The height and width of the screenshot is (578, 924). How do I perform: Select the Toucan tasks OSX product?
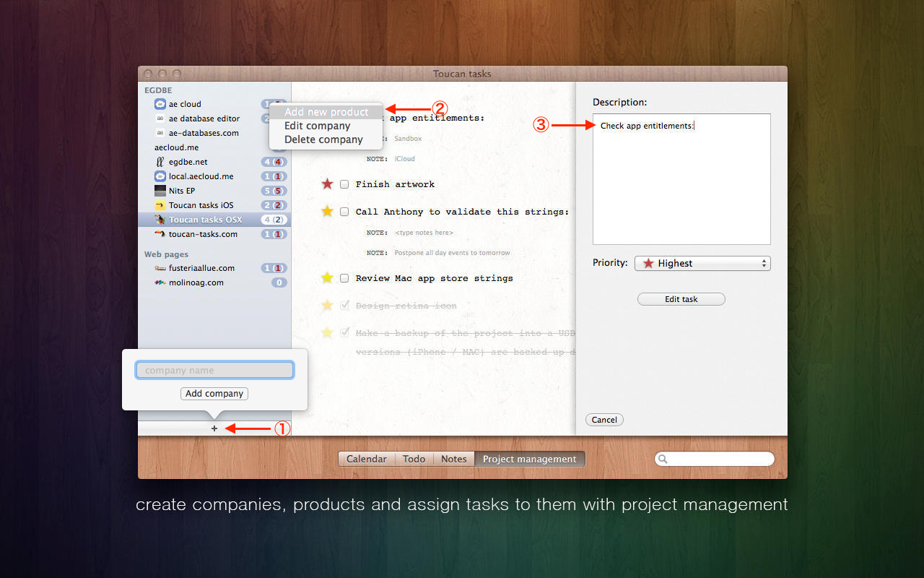[x=214, y=220]
